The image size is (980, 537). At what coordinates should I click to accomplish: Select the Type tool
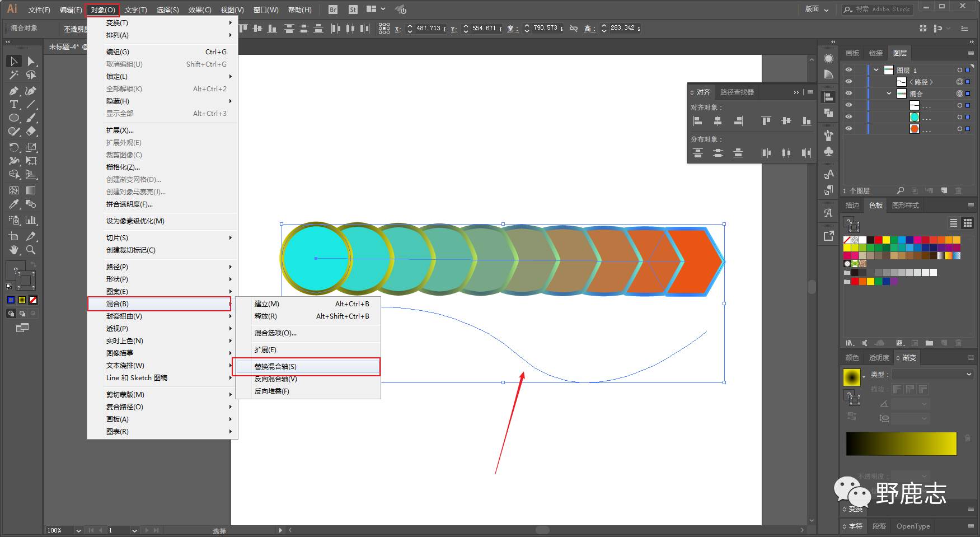coord(14,105)
